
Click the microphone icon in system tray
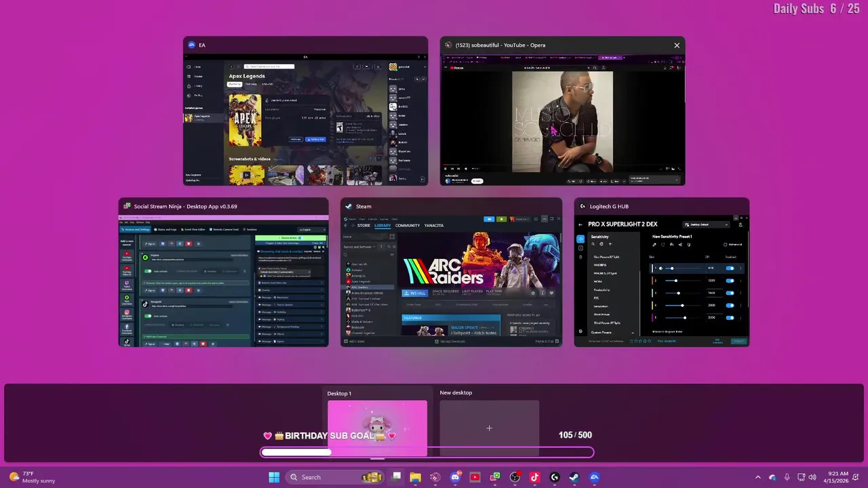tap(787, 477)
